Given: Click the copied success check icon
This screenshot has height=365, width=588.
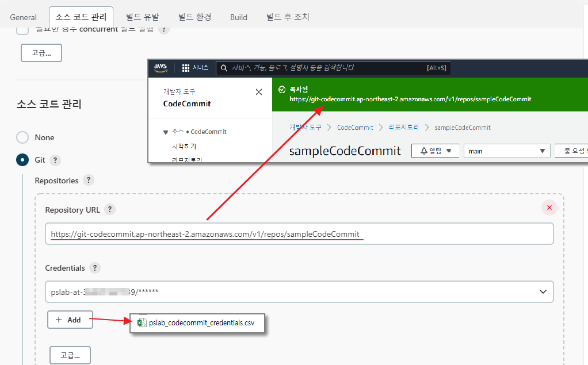Looking at the screenshot, I should pos(282,90).
